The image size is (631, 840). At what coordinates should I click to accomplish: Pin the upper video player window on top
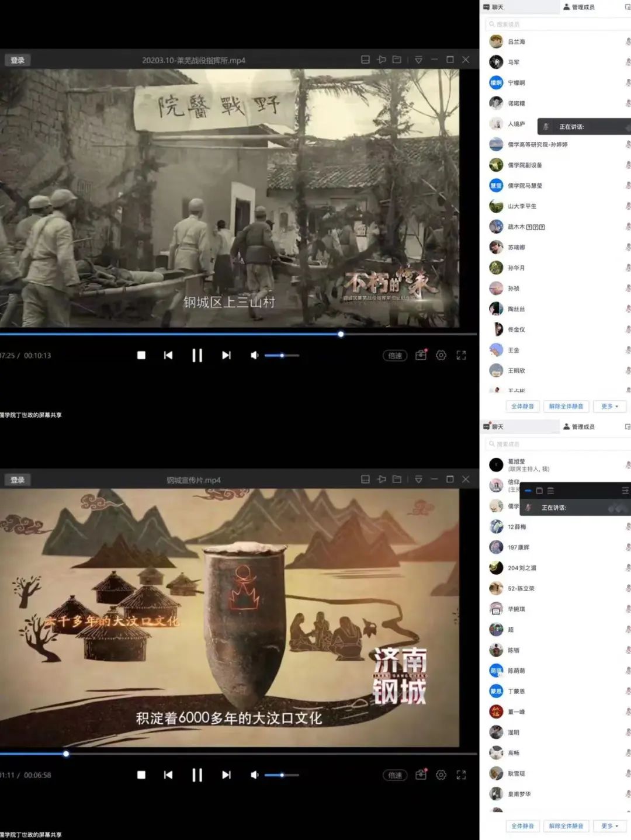coord(382,60)
